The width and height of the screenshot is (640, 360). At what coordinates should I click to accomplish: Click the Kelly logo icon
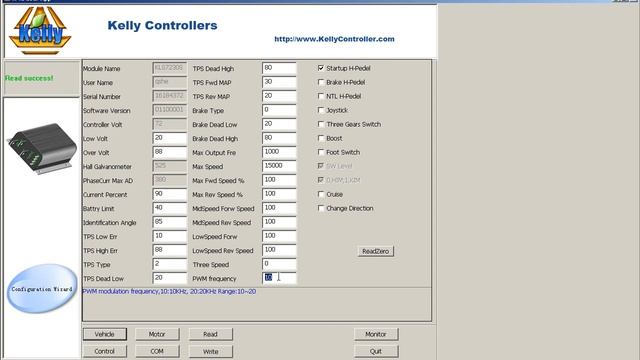click(x=40, y=31)
